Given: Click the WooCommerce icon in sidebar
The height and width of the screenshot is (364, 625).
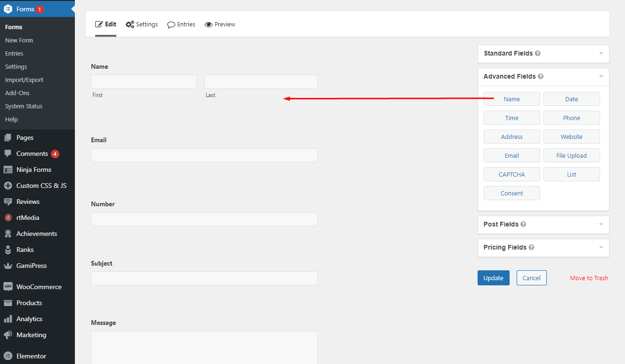Looking at the screenshot, I should click(x=8, y=287).
